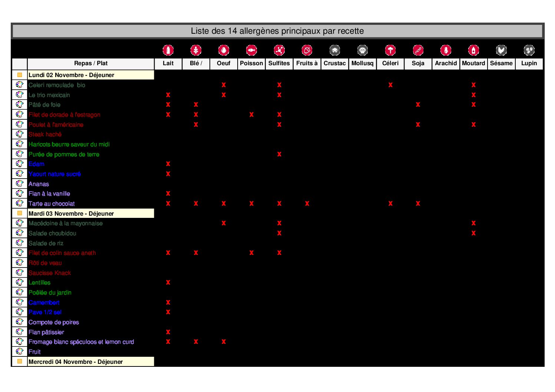Click the Soja allergen icon
Screen dimensions: 555x392
(x=418, y=50)
